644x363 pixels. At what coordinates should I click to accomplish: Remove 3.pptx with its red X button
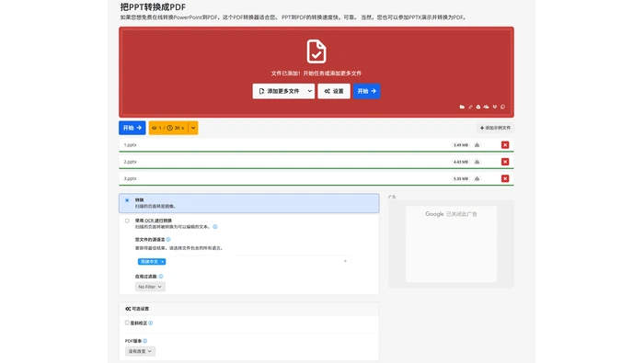pyautogui.click(x=505, y=178)
